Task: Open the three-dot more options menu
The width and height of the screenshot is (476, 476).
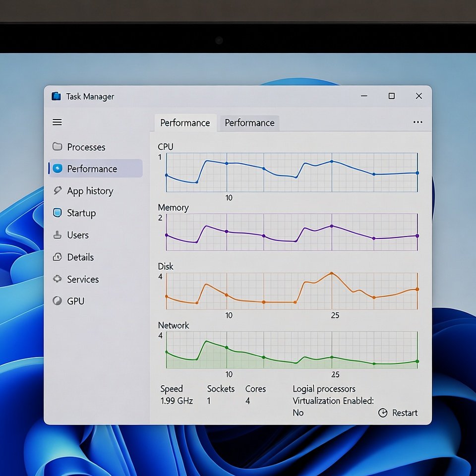Action: (417, 122)
